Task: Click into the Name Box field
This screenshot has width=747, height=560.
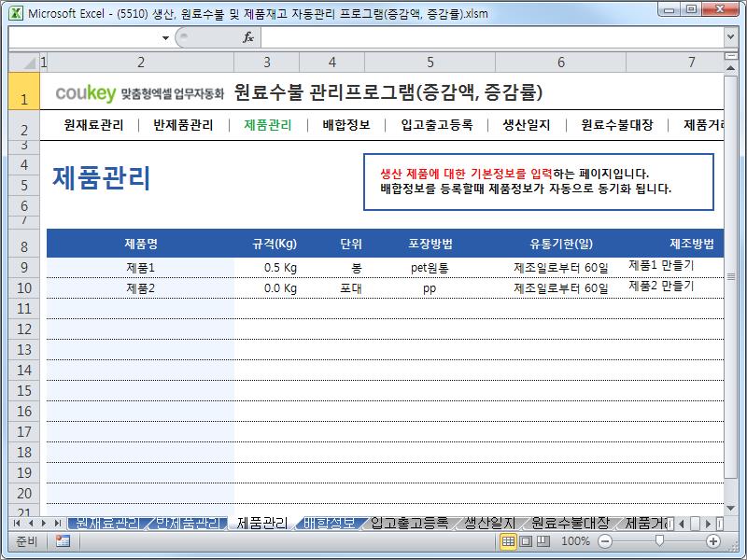Action: point(84,37)
